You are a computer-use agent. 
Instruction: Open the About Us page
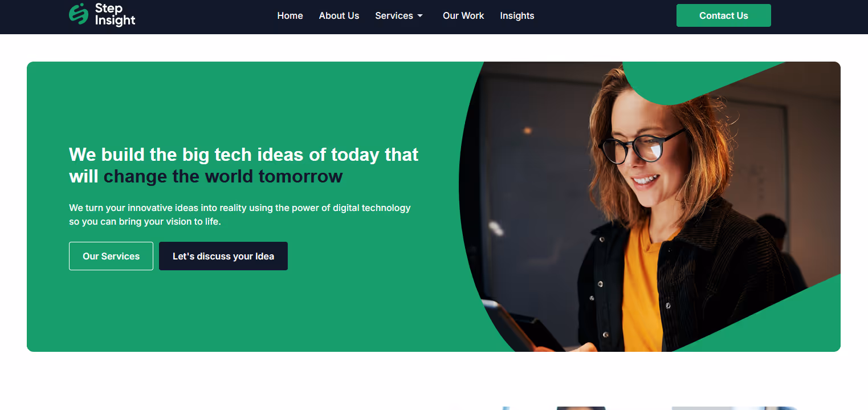tap(339, 16)
